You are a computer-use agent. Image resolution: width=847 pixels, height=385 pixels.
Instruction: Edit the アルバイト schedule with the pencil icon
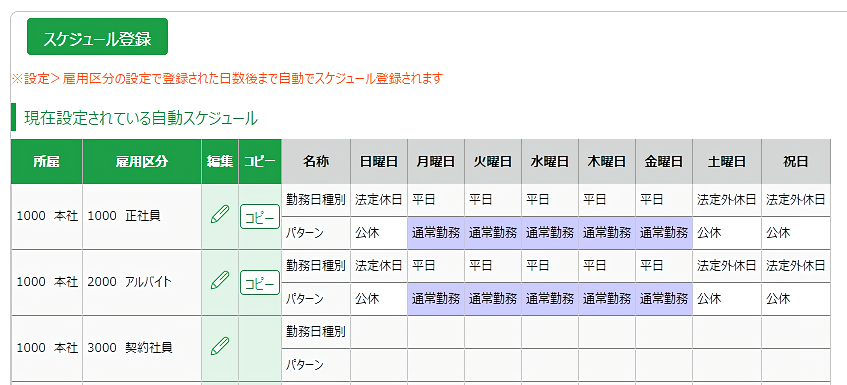click(x=220, y=281)
